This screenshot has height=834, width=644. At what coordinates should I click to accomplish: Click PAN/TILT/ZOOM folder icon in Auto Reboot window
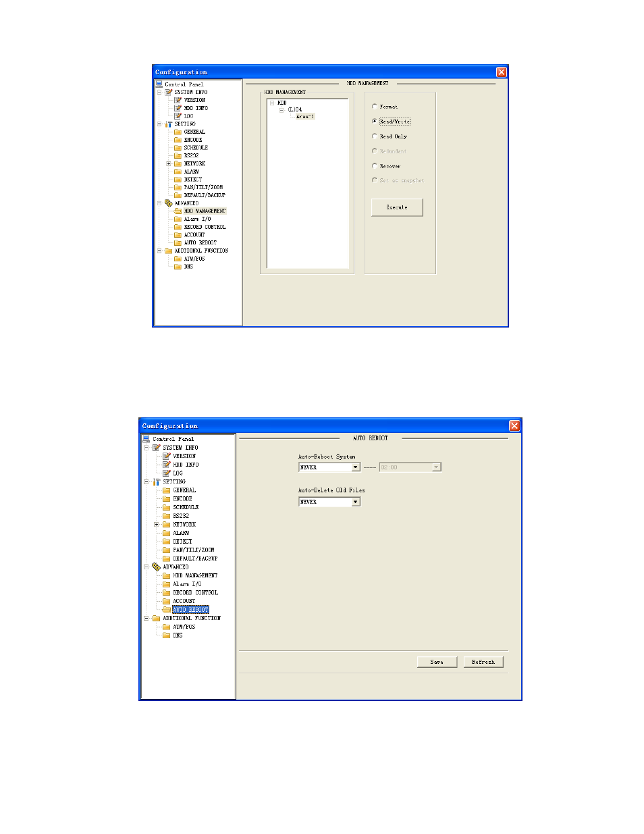pos(167,550)
